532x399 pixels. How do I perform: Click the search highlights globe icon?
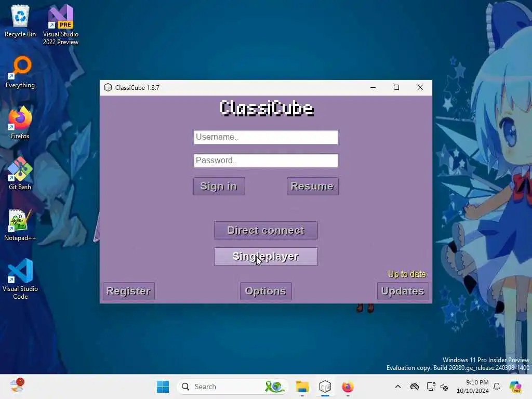274,387
